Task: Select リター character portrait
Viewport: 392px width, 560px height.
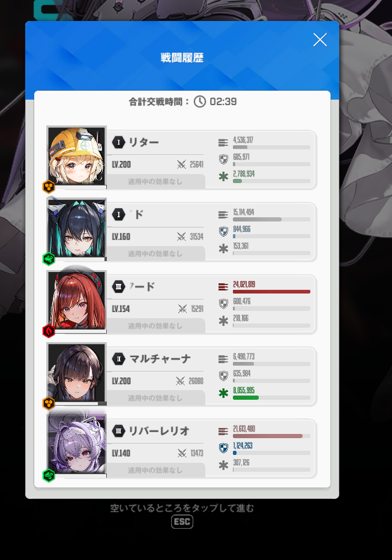Action: tap(77, 156)
